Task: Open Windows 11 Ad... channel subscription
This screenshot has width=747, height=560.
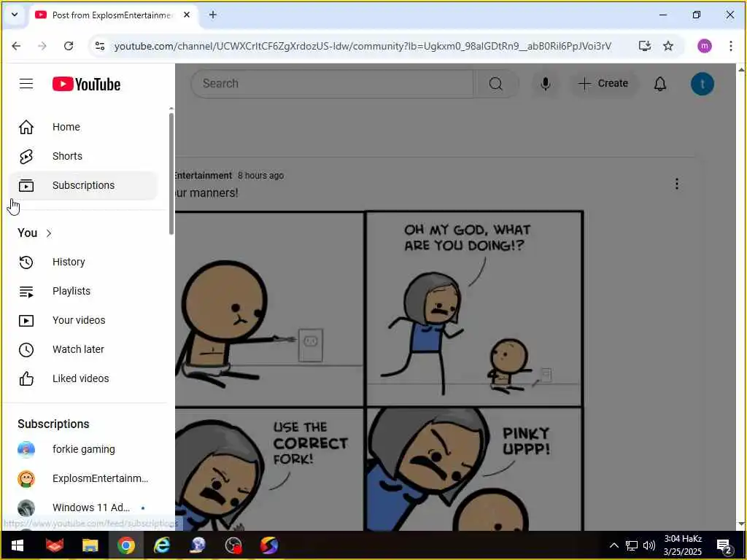Action: pos(83,507)
